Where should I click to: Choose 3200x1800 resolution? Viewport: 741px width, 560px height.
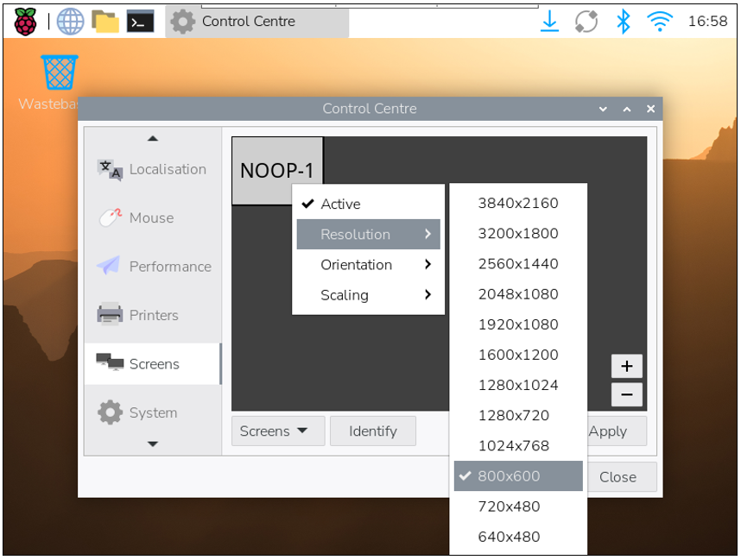point(518,233)
